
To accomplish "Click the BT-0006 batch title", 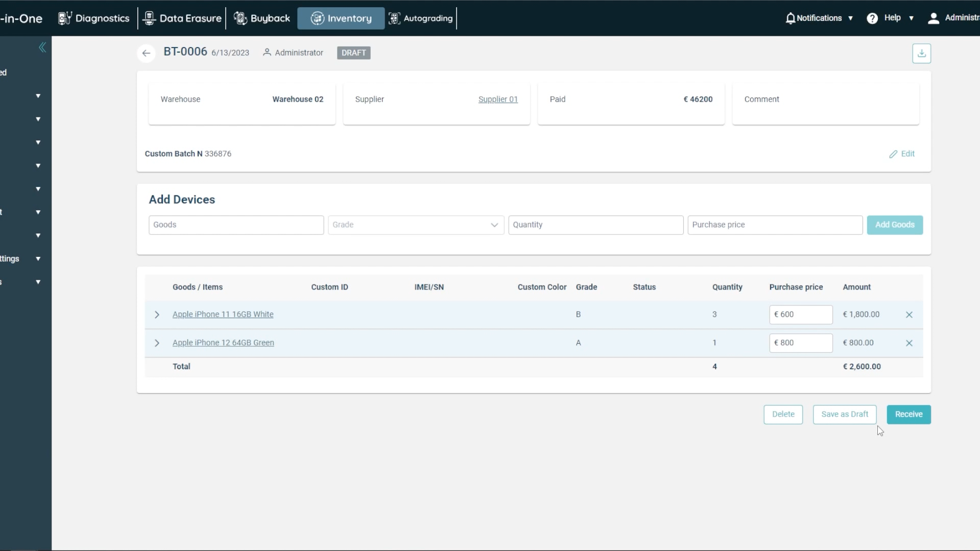I will tap(185, 52).
